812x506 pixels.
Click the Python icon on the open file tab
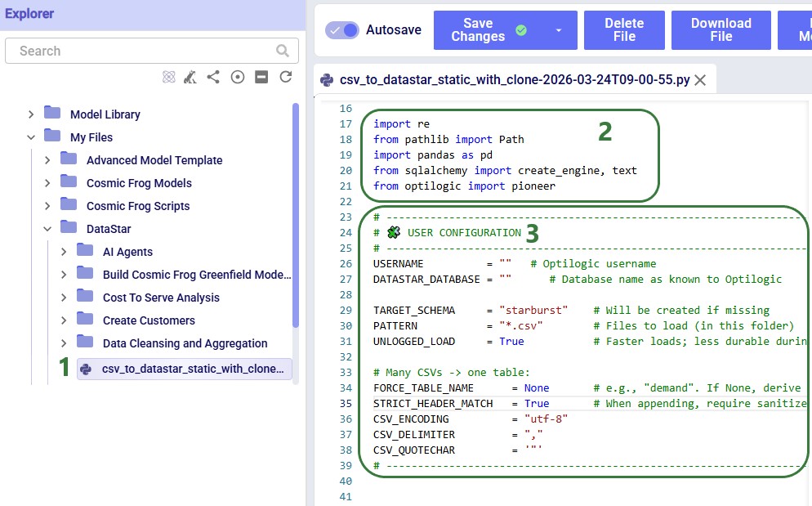coord(327,80)
